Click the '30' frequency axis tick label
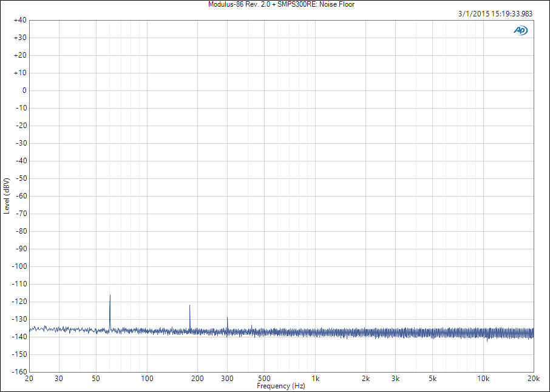This screenshot has width=550, height=392. 59,379
